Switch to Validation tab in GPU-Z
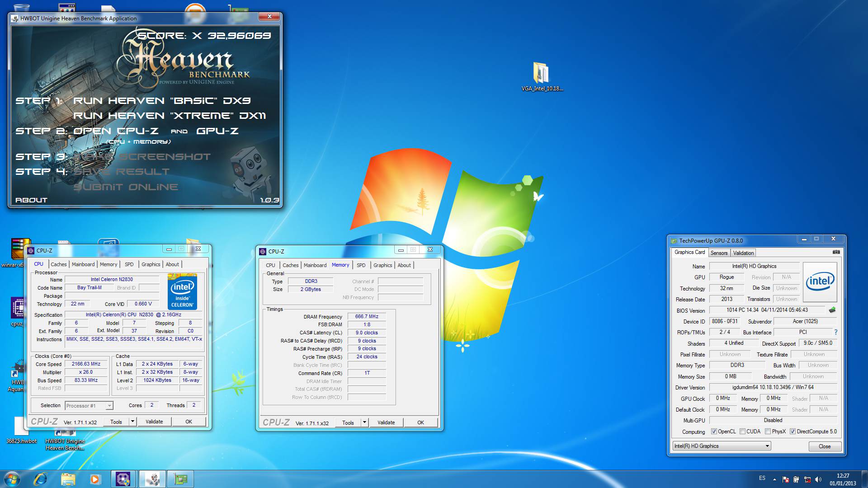 tap(743, 253)
